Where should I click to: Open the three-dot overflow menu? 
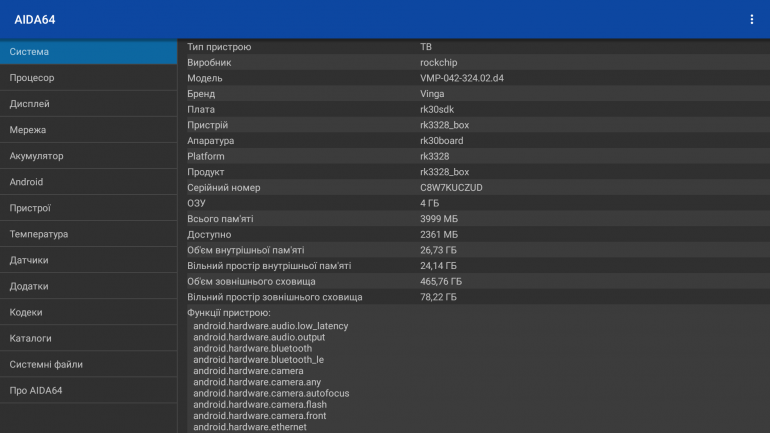click(752, 19)
